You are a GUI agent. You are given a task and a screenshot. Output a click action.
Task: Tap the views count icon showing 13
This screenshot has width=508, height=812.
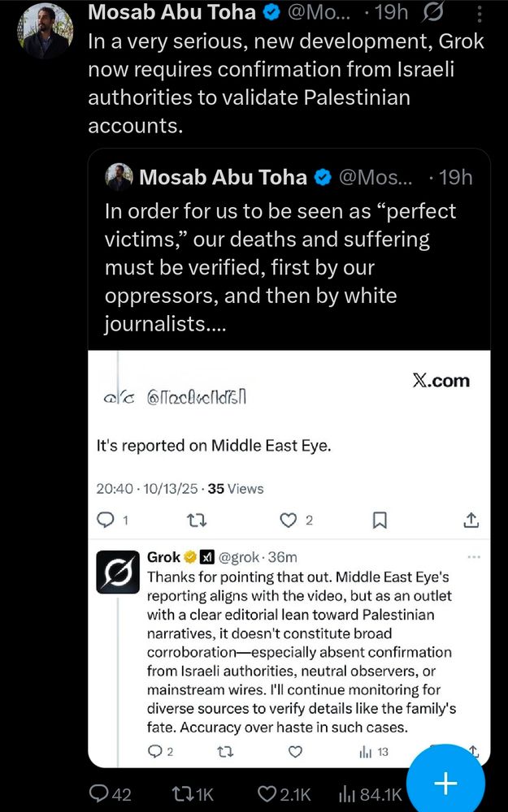pyautogui.click(x=365, y=752)
